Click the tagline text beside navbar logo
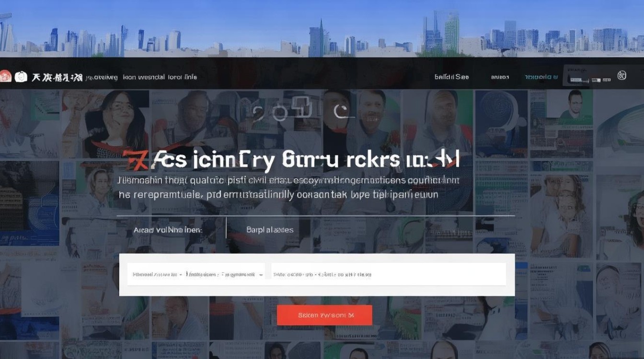Viewport: 644px width, 359px height. (x=141, y=77)
